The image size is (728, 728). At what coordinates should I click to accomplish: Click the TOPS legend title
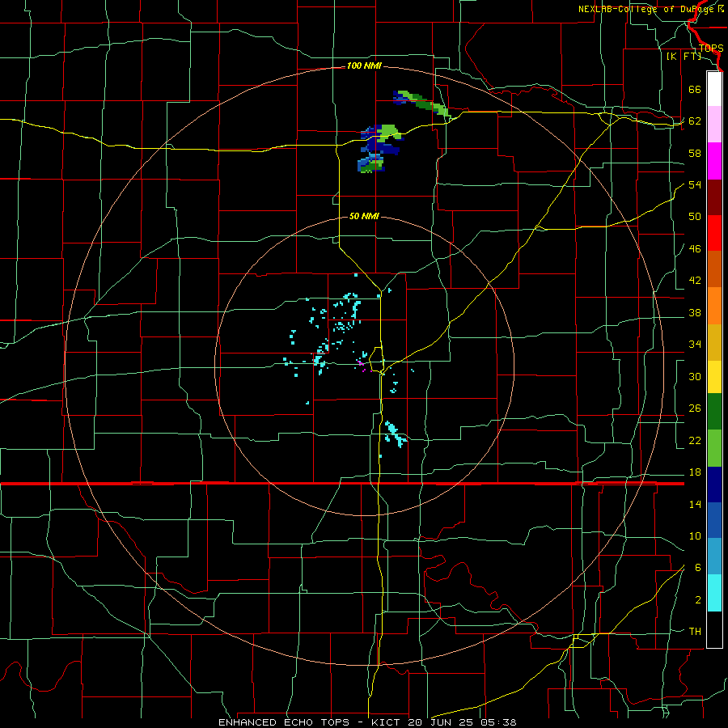click(x=710, y=49)
